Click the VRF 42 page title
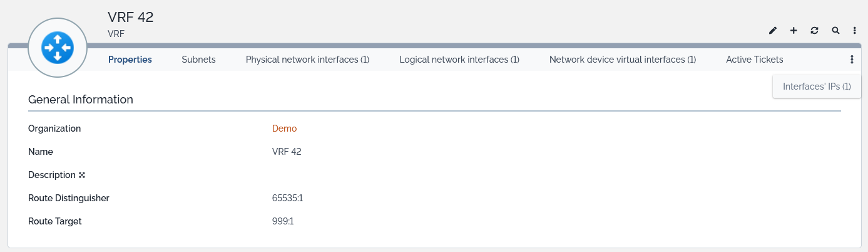Image resolution: width=868 pixels, height=252 pixels. tap(131, 17)
